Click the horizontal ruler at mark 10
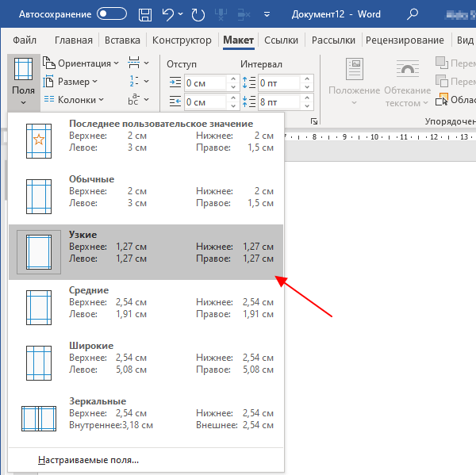The image size is (476, 475). pos(374,137)
